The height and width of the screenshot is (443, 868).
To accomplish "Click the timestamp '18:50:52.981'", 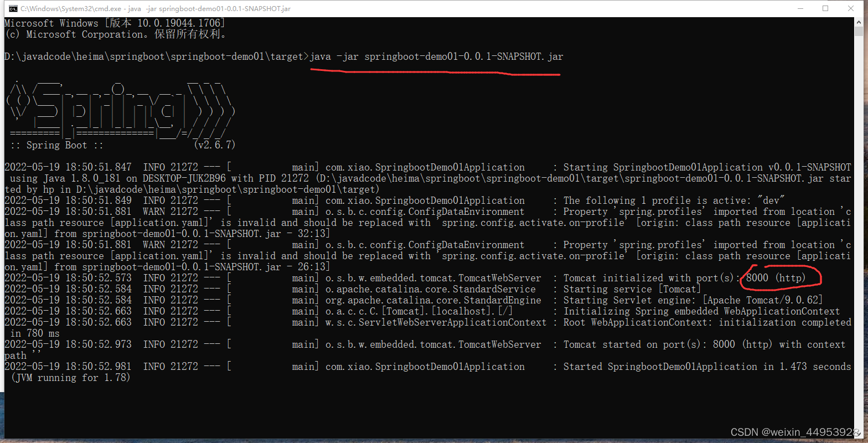I will coord(99,367).
